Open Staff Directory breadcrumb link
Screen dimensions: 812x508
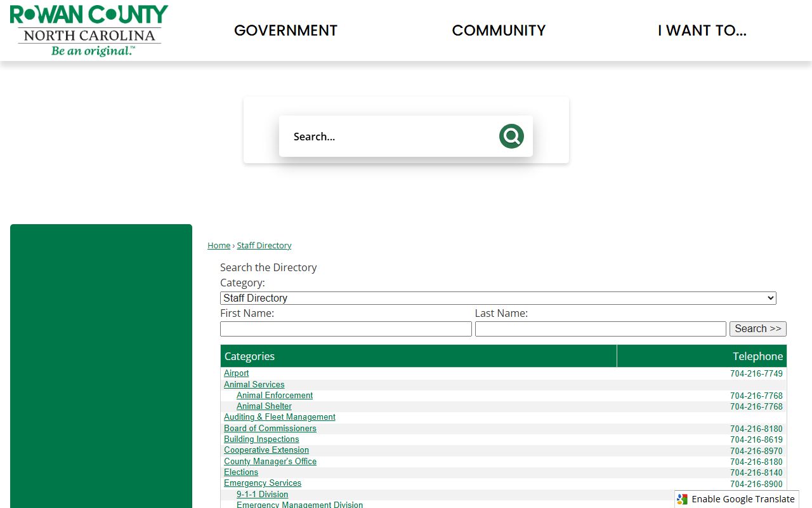[x=264, y=245]
